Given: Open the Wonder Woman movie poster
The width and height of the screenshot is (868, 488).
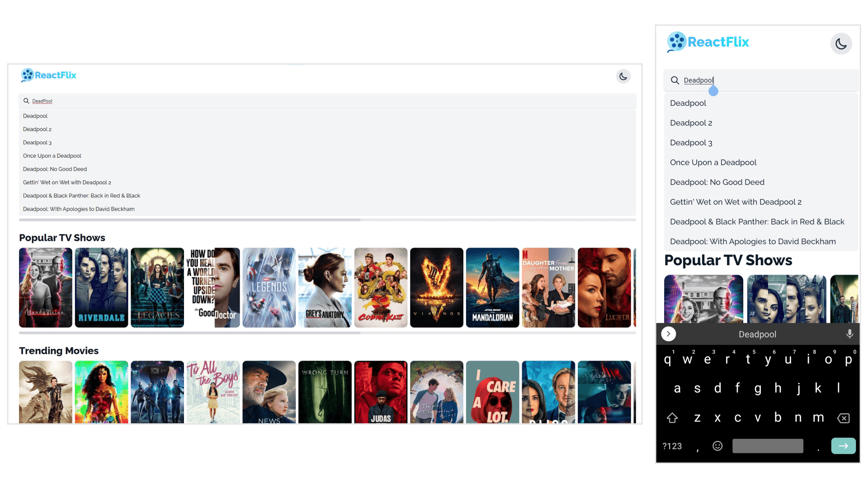Looking at the screenshot, I should tap(102, 392).
